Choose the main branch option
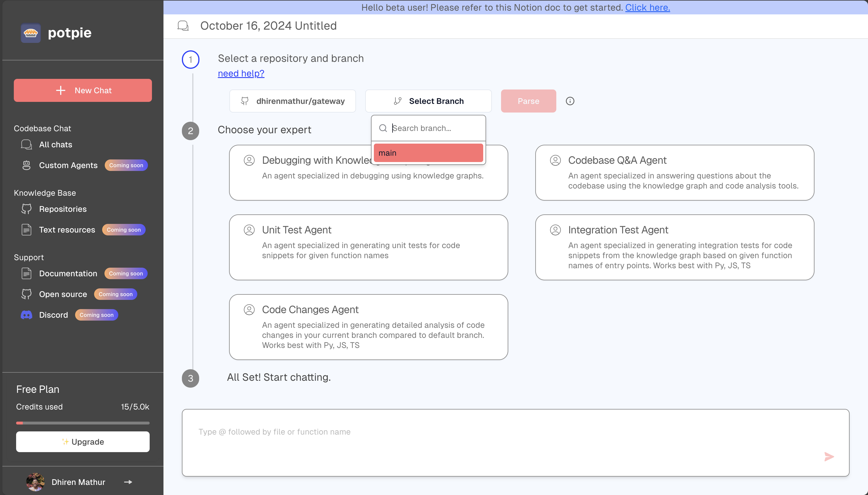This screenshot has width=868, height=495. [428, 153]
